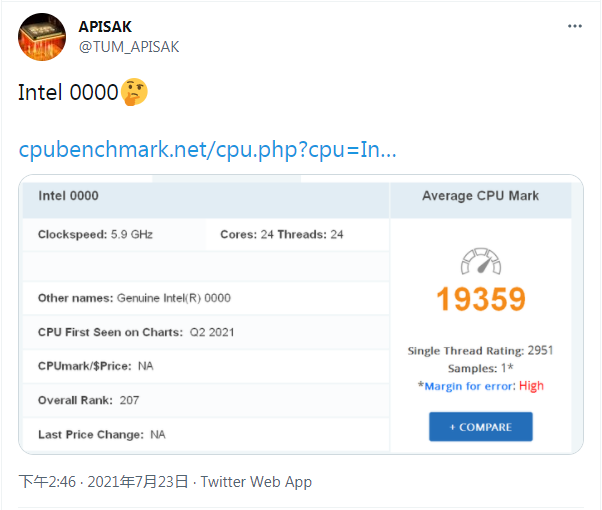
Task: Click the + COMPARE button
Action: coord(481,427)
